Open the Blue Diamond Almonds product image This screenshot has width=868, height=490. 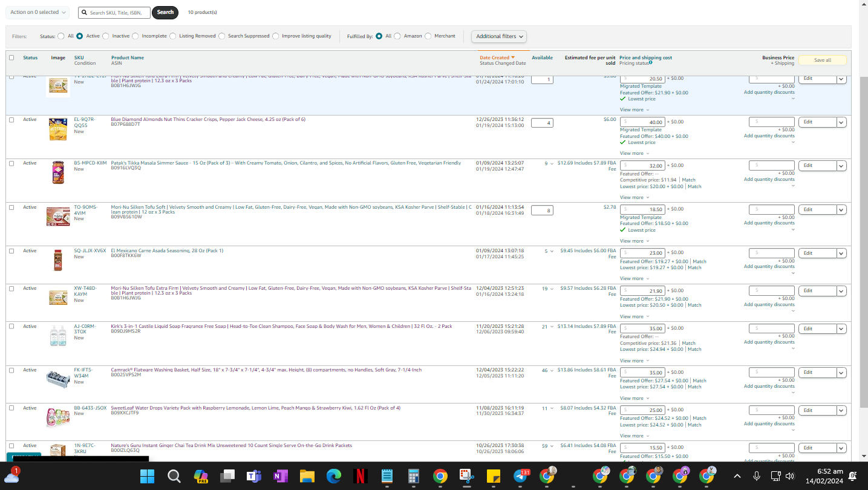click(x=58, y=129)
